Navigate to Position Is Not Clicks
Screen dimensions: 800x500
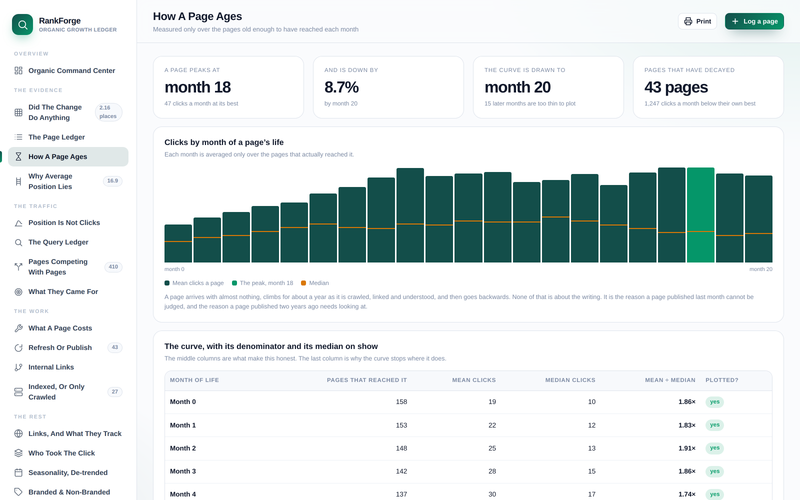coord(68,223)
